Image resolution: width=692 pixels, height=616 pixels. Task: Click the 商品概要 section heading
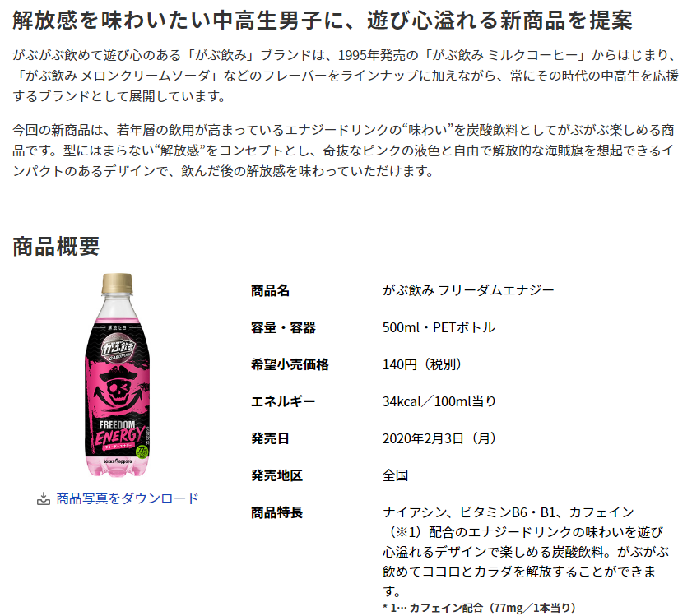point(56,246)
